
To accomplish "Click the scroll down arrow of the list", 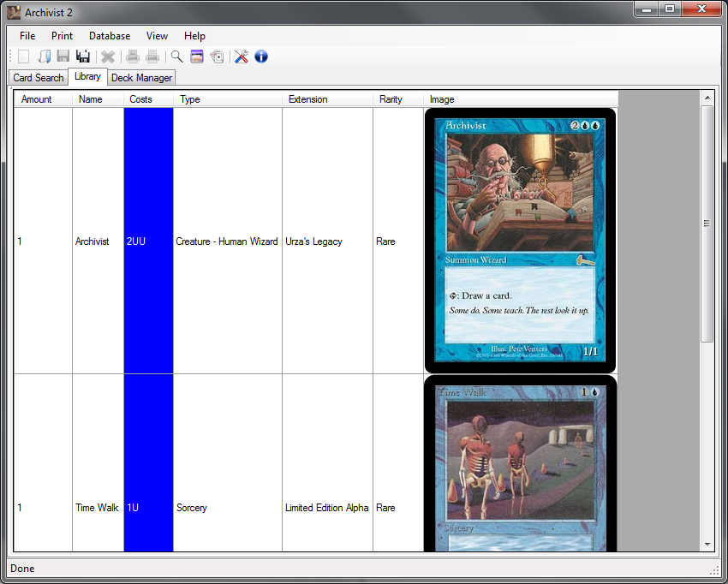I will coord(707,545).
